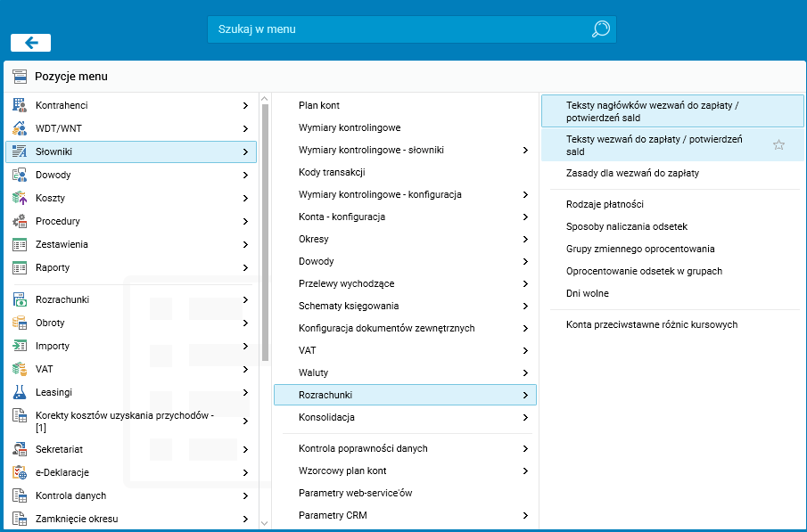The height and width of the screenshot is (532, 807).
Task: Open Plan kont menu item
Action: coord(319,105)
